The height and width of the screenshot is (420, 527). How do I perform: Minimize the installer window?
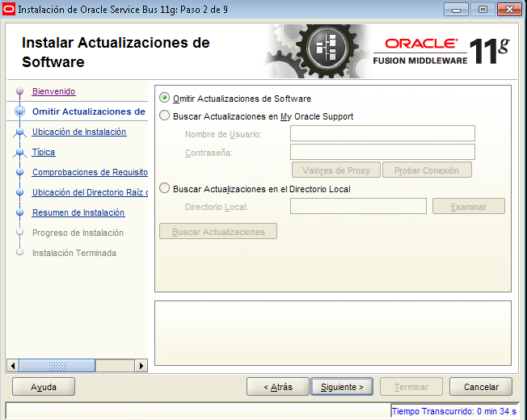click(456, 10)
